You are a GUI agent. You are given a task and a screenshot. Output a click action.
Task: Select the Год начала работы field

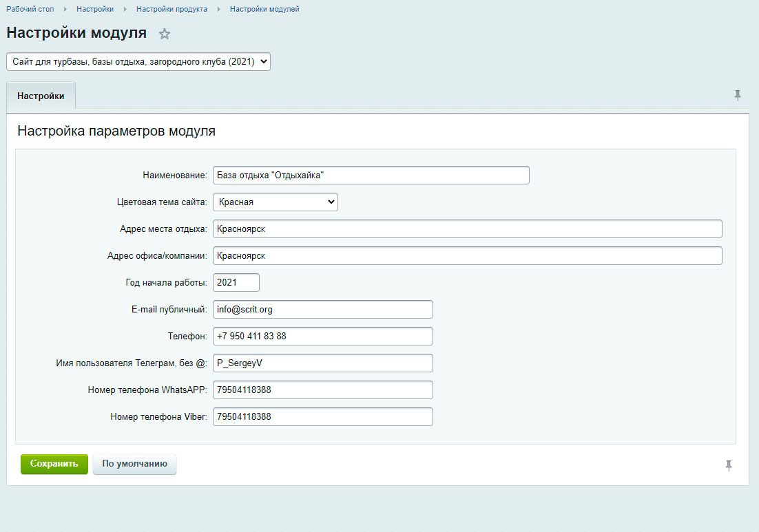(236, 283)
